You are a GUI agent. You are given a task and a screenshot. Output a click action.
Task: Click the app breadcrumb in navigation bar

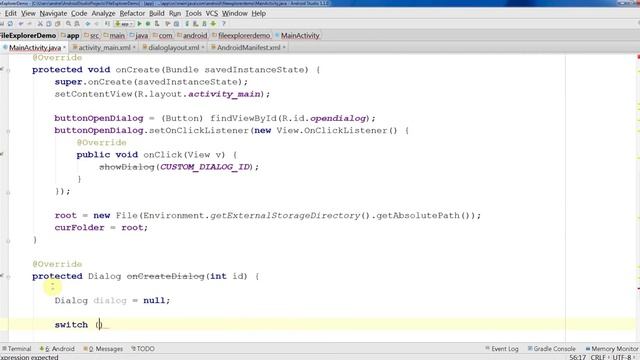click(x=70, y=36)
